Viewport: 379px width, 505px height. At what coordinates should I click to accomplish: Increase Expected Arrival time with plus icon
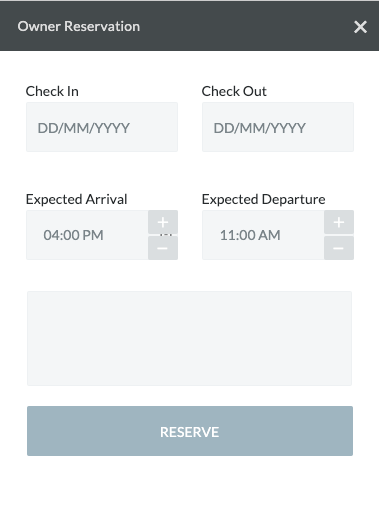pyautogui.click(x=163, y=222)
